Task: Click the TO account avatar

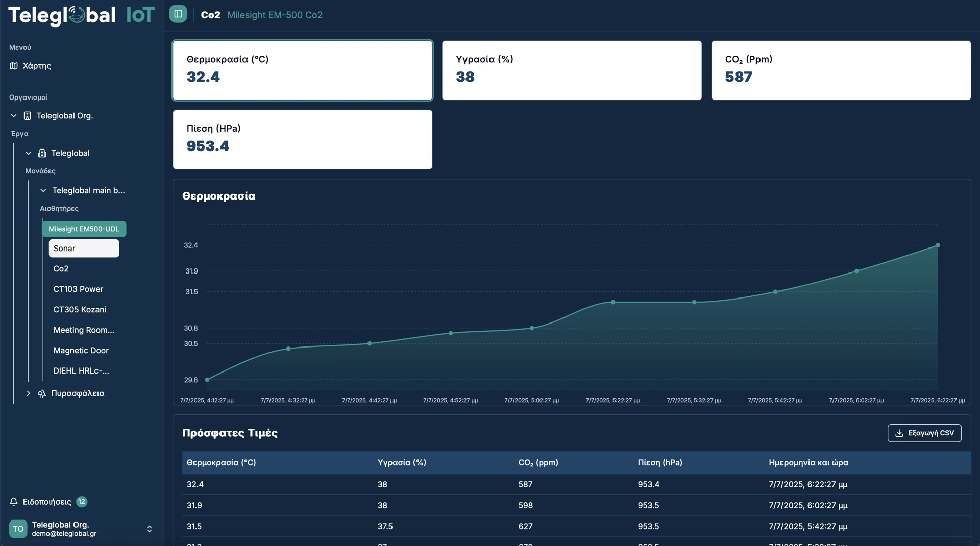Action: [18, 529]
